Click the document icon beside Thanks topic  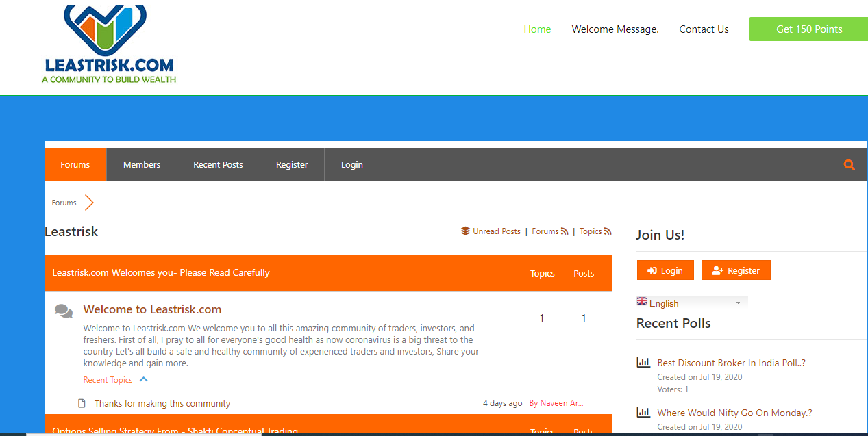point(82,403)
